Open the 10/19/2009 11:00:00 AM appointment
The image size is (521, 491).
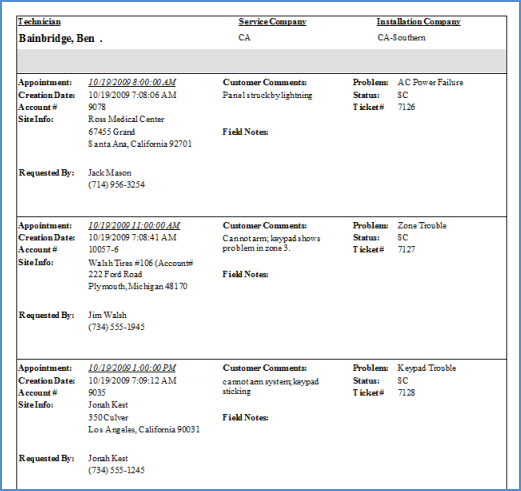(x=134, y=226)
